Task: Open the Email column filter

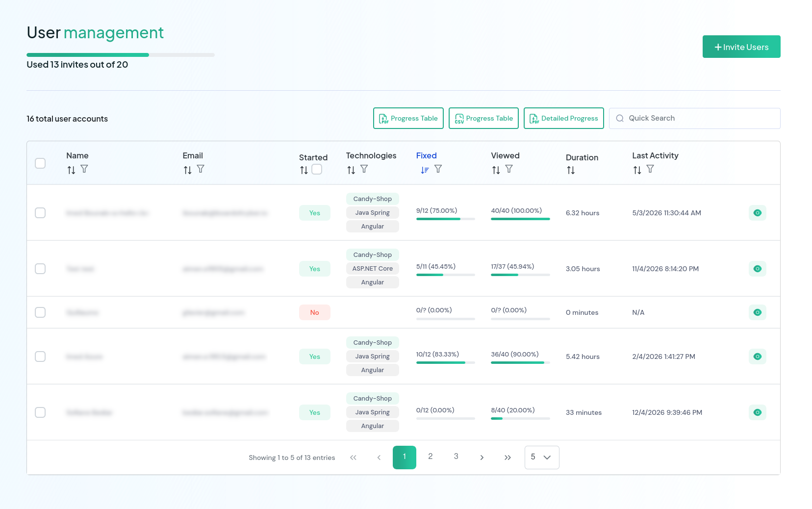Action: [x=201, y=169]
